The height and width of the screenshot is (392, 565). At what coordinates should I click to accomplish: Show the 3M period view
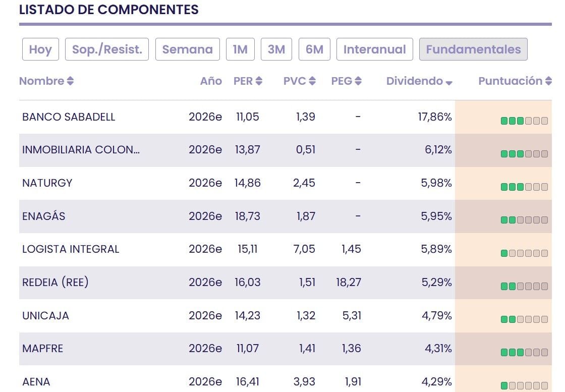(x=276, y=49)
